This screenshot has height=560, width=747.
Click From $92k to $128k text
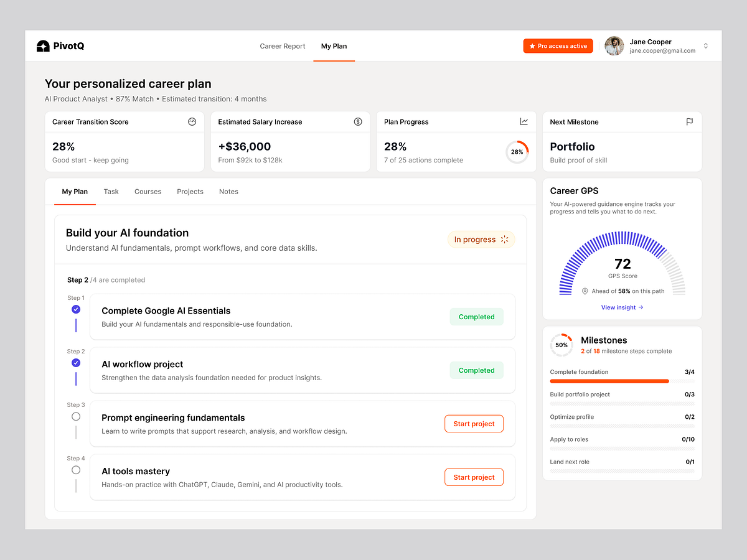pos(250,160)
